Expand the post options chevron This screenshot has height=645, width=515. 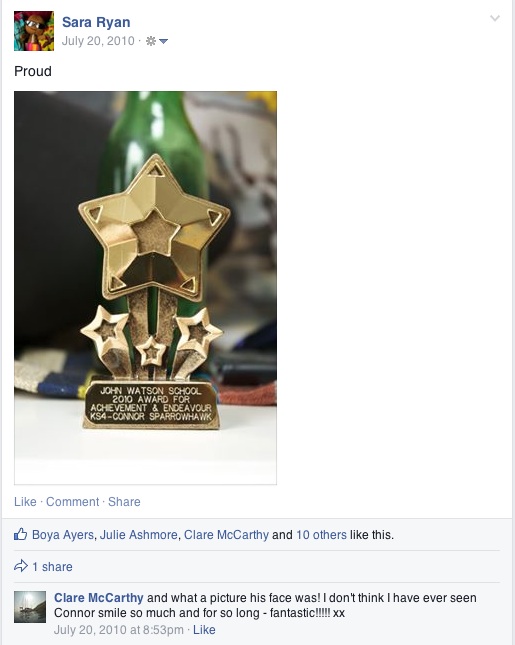pos(495,18)
